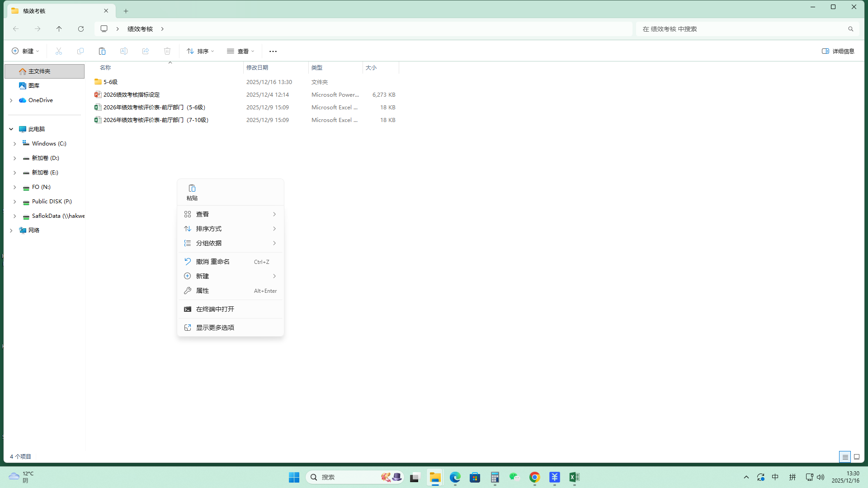Image resolution: width=868 pixels, height=488 pixels.
Task: Click the 新建 button in toolbar
Action: coord(25,51)
